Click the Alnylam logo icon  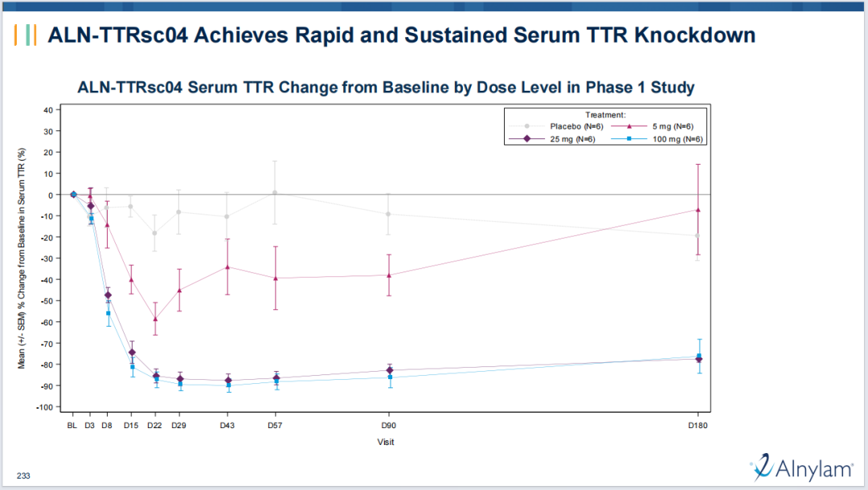[764, 465]
